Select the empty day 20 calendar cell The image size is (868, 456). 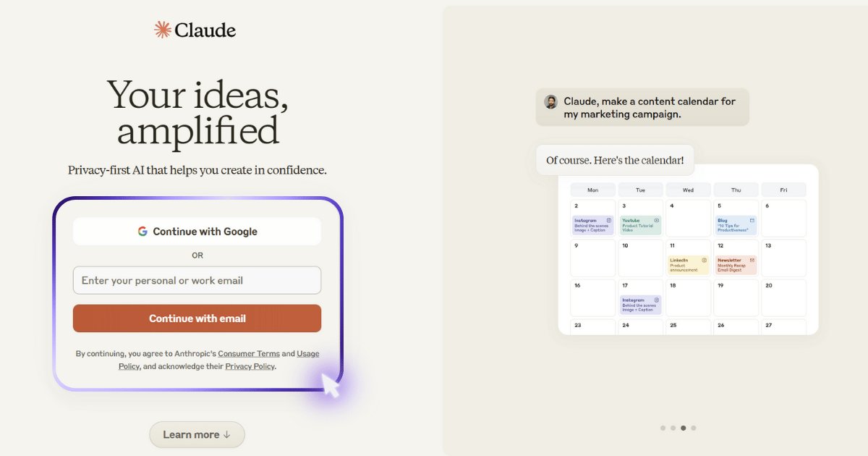[x=783, y=297]
